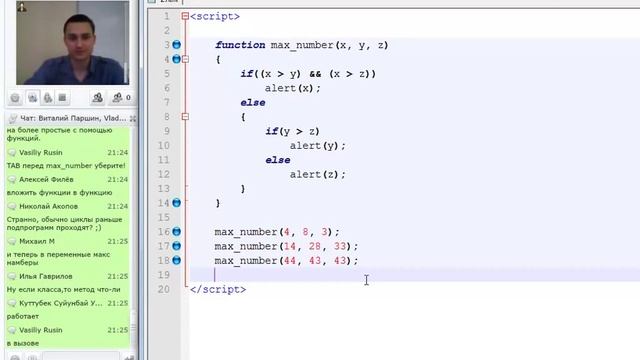
Task: Click 'function max_number(x, y, z)' on line 3
Action: pos(302,45)
